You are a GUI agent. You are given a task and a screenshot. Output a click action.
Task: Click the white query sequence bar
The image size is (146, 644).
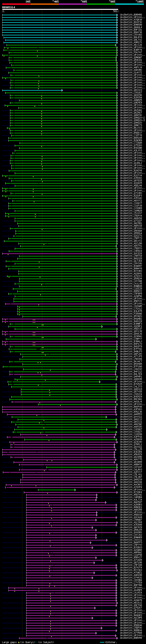tap(60, 10)
